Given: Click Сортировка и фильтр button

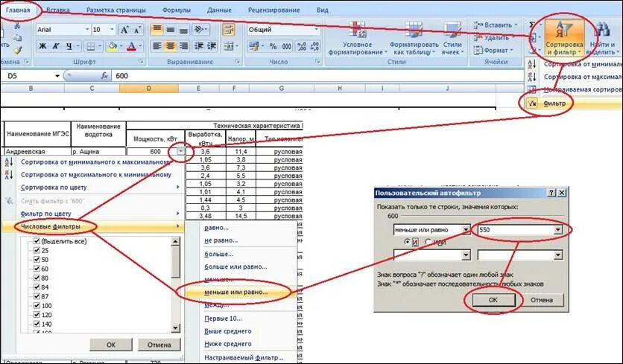Looking at the screenshot, I should coord(564,38).
